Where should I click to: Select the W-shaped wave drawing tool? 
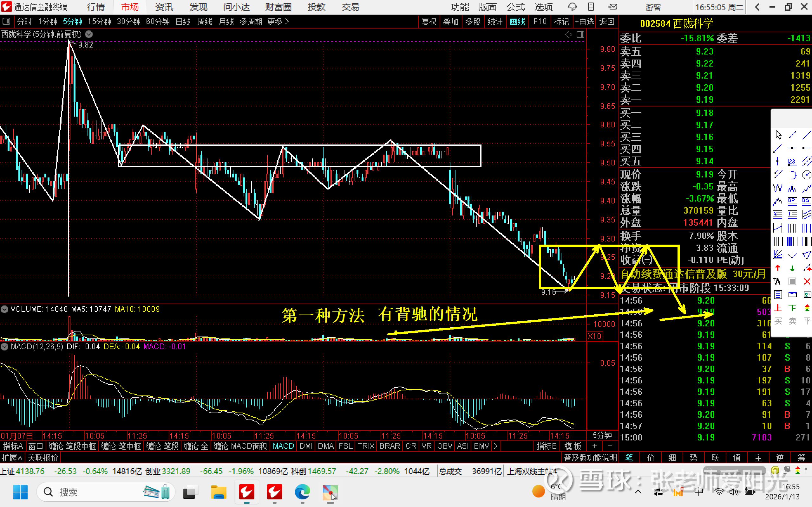(x=778, y=188)
